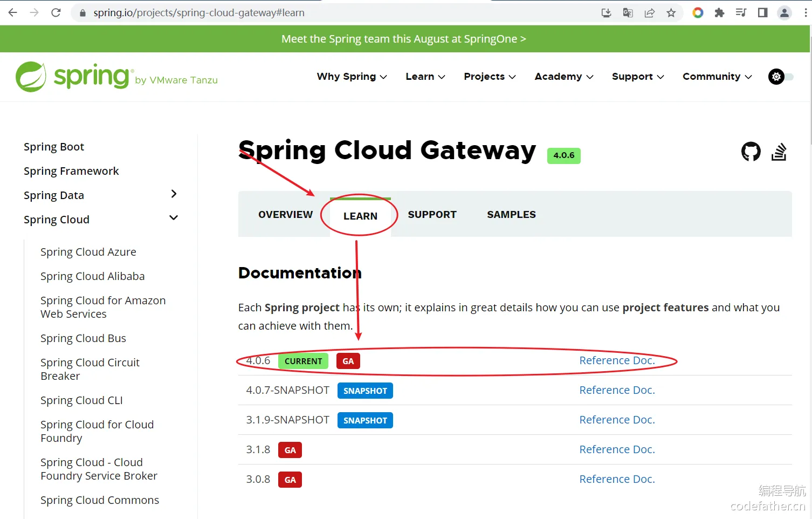Open Reference Doc. for version 3.1.8
Screen dimensions: 812x519
[x=617, y=449]
